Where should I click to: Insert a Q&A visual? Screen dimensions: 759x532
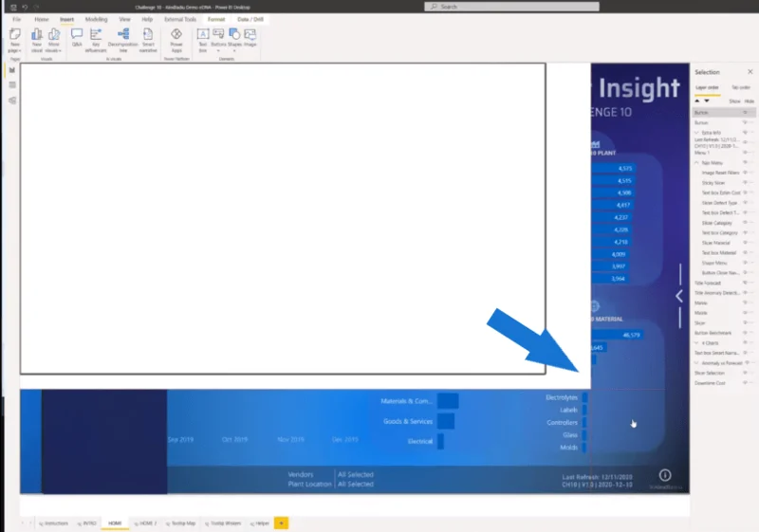coord(77,37)
